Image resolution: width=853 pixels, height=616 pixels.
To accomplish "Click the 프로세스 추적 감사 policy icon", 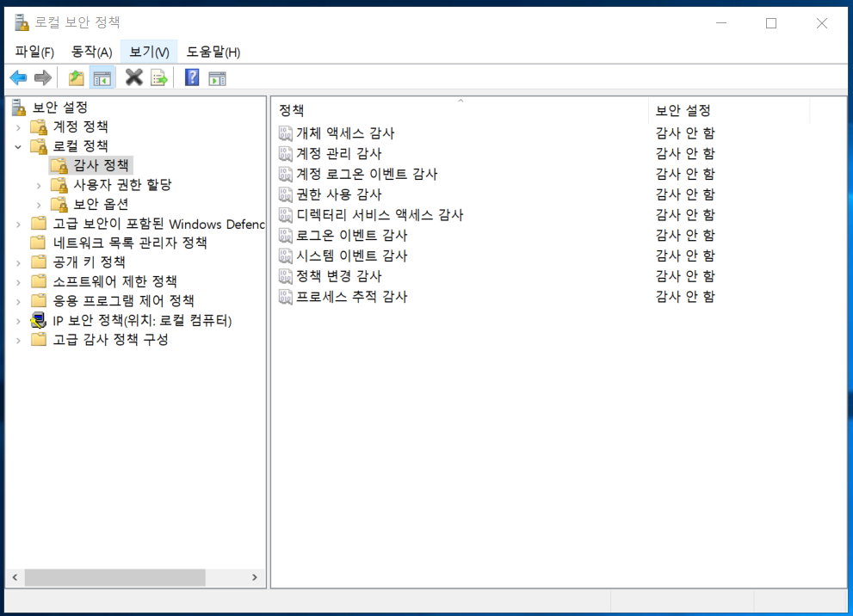I will click(x=286, y=297).
